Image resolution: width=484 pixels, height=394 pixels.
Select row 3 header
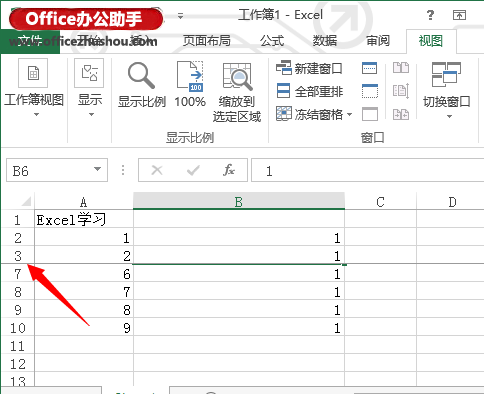(x=18, y=256)
